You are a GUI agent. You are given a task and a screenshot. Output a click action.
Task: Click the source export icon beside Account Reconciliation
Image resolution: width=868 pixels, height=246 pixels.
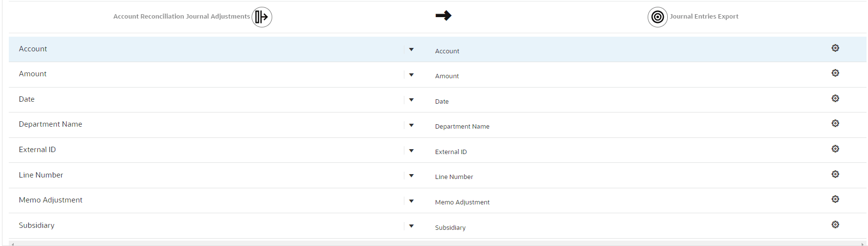[x=262, y=17]
